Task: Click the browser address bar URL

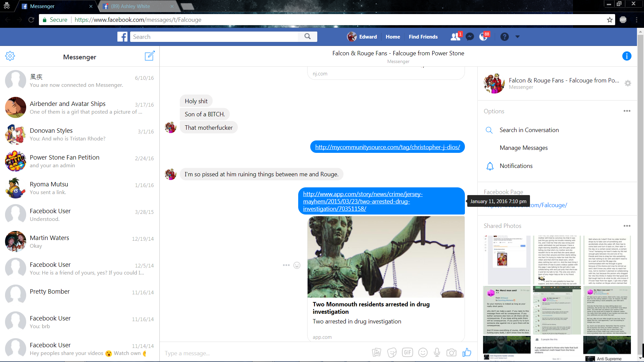Action: pyautogui.click(x=138, y=20)
